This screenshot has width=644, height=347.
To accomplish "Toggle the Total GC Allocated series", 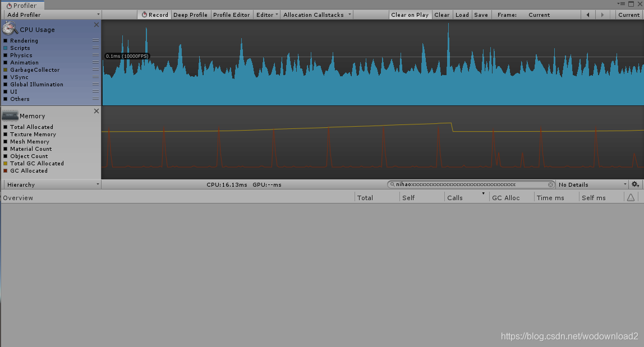I will [x=6, y=164].
